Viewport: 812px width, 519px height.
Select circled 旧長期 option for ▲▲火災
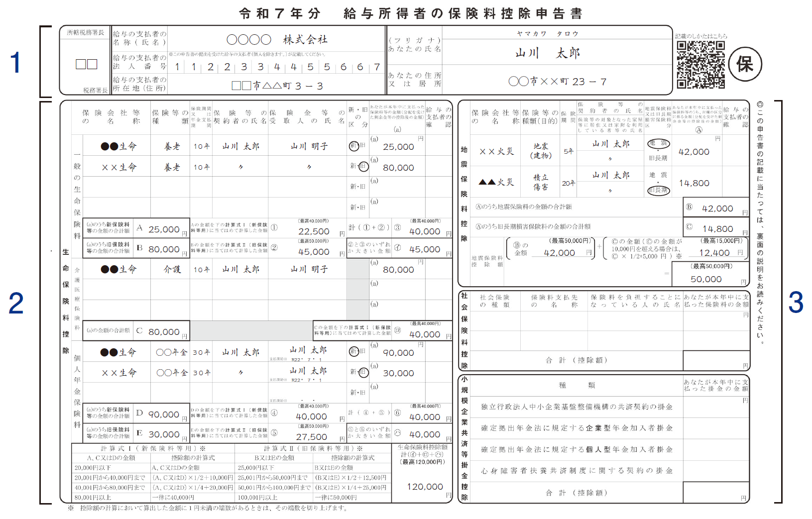(658, 190)
